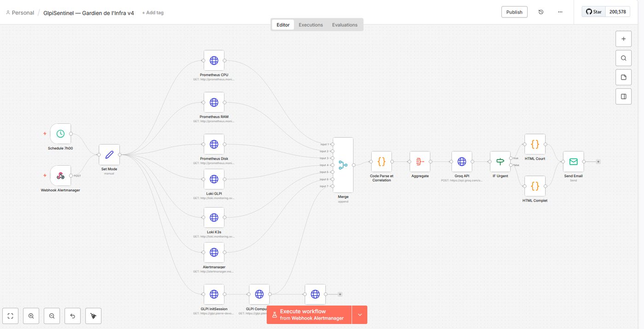Edit the workflow name GlpiSentinel

[89, 13]
